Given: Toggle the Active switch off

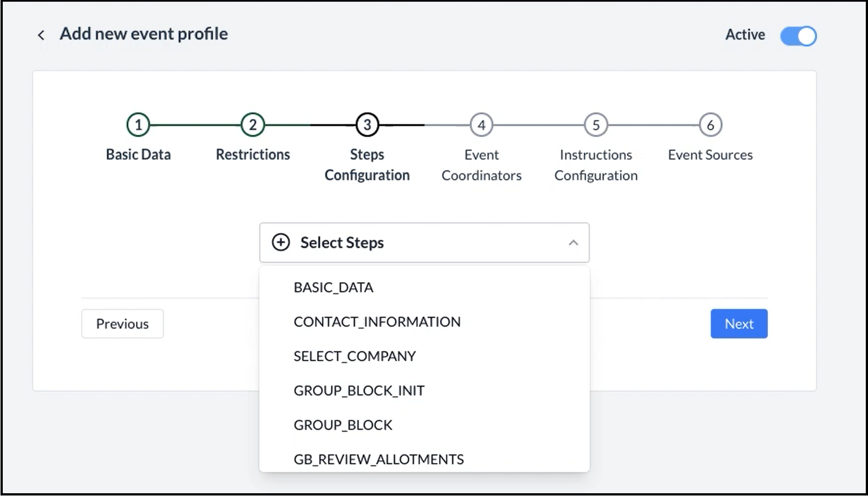Looking at the screenshot, I should (798, 36).
